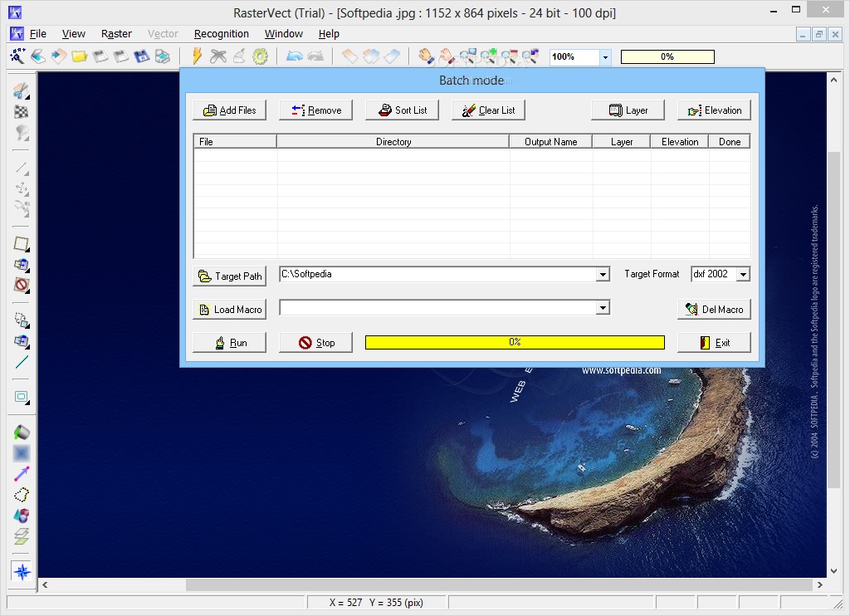Click the crossed tools icon in toolbar
Viewport: 850px width, 616px height.
click(x=218, y=56)
